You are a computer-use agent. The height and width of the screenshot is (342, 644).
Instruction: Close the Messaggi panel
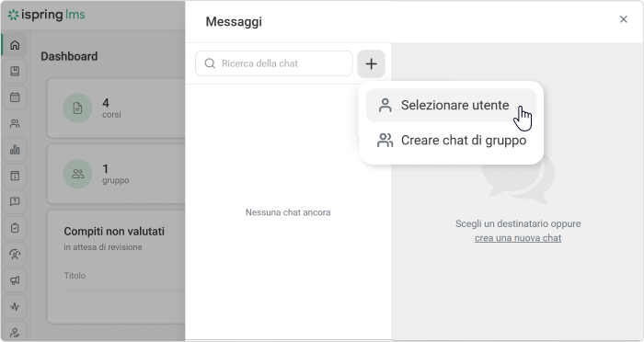(x=623, y=19)
